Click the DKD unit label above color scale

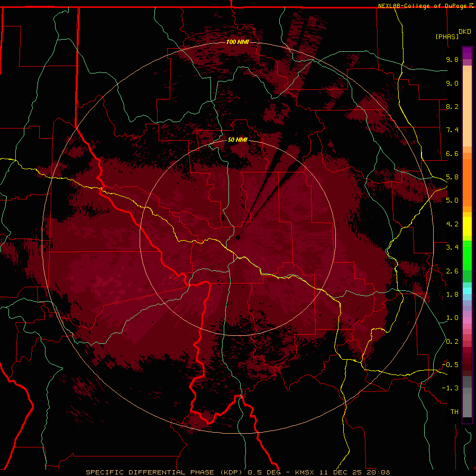(465, 32)
